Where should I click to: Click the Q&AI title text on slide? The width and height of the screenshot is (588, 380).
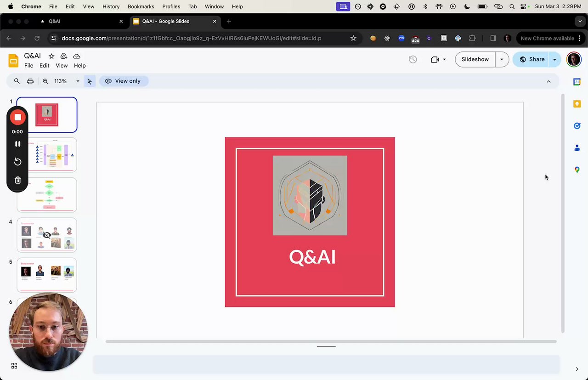coord(312,257)
